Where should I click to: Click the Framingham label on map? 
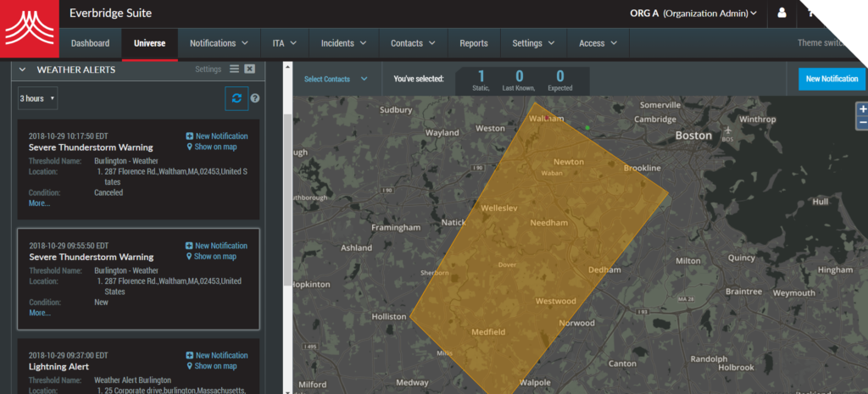[x=396, y=227]
